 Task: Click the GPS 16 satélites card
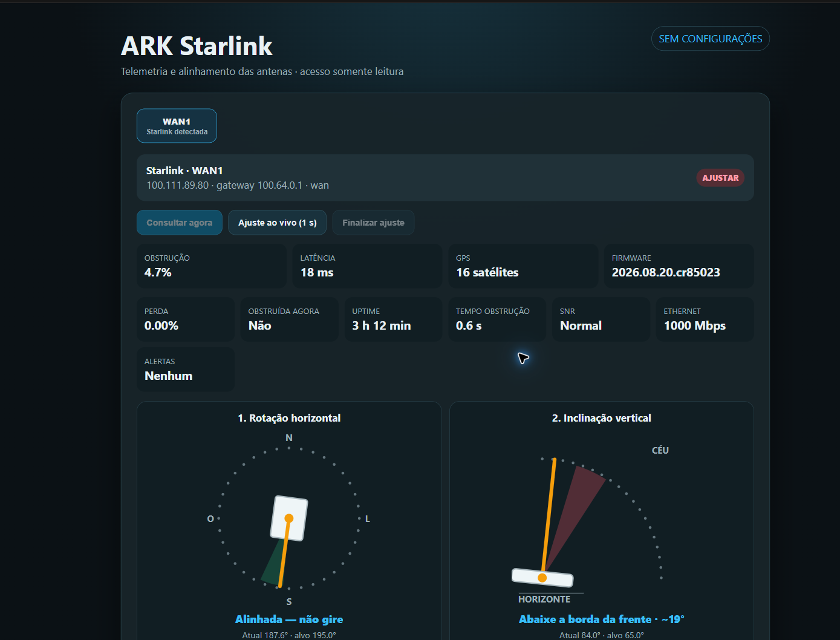[x=523, y=266]
